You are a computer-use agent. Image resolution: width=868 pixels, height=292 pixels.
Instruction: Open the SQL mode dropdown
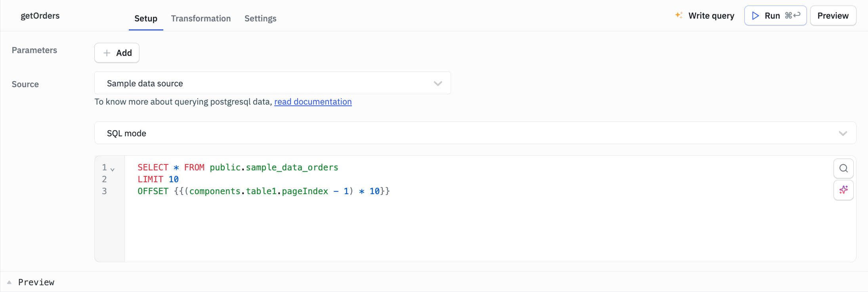[x=475, y=133]
